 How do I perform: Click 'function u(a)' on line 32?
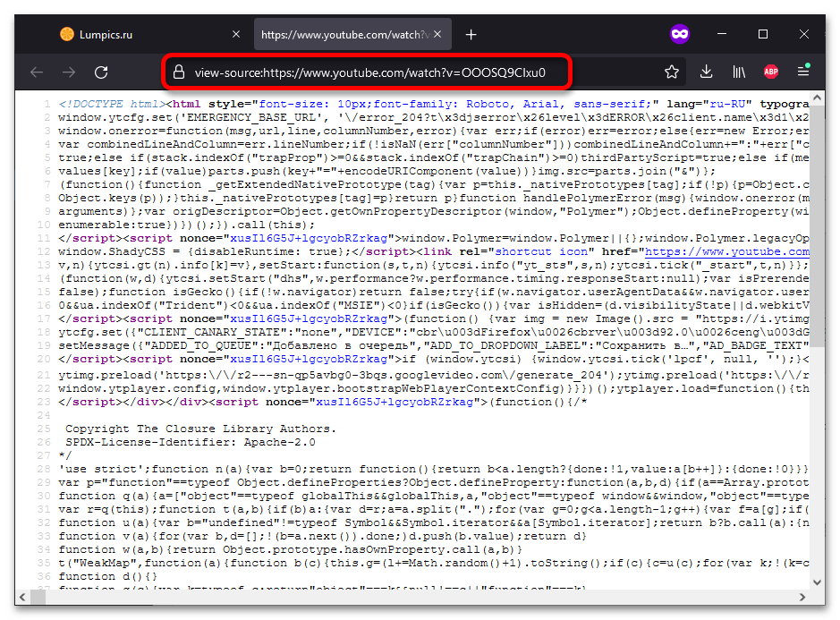(x=105, y=523)
